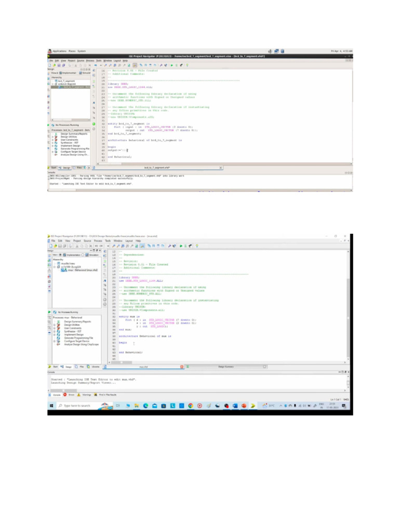Expand Configure Target Device in mux Processes tree
Image resolution: width=399 pixels, height=532 pixels.
[54, 341]
